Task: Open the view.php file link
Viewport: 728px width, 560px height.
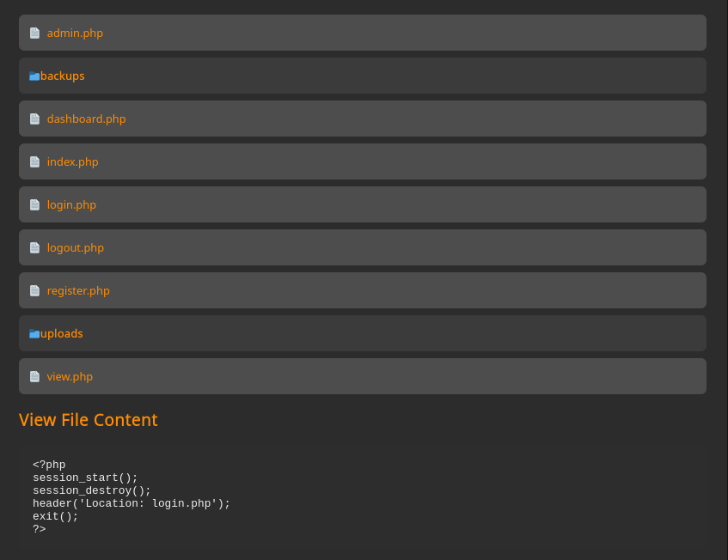Action: [70, 376]
